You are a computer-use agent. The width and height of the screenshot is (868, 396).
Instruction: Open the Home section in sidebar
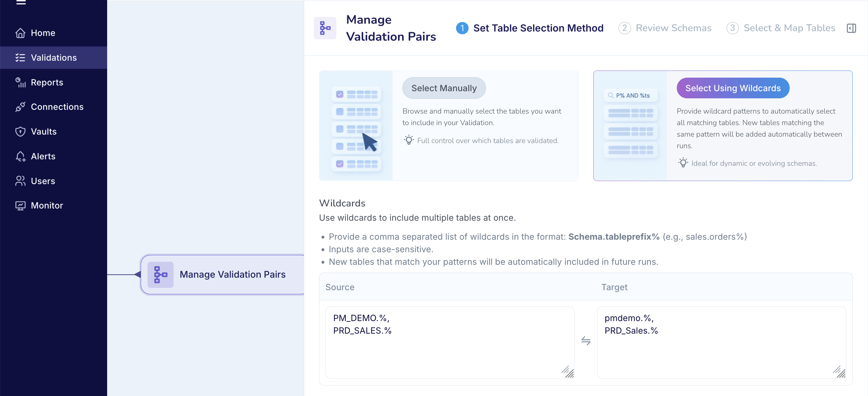(43, 33)
